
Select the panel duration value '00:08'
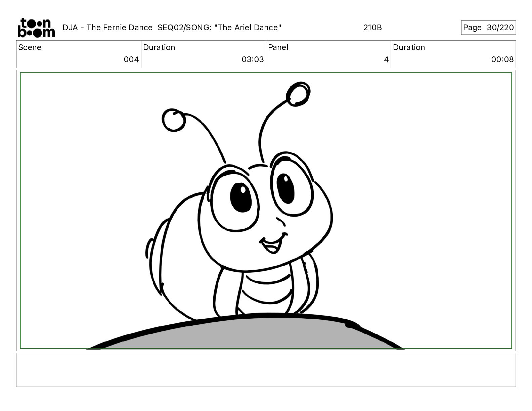(x=502, y=59)
